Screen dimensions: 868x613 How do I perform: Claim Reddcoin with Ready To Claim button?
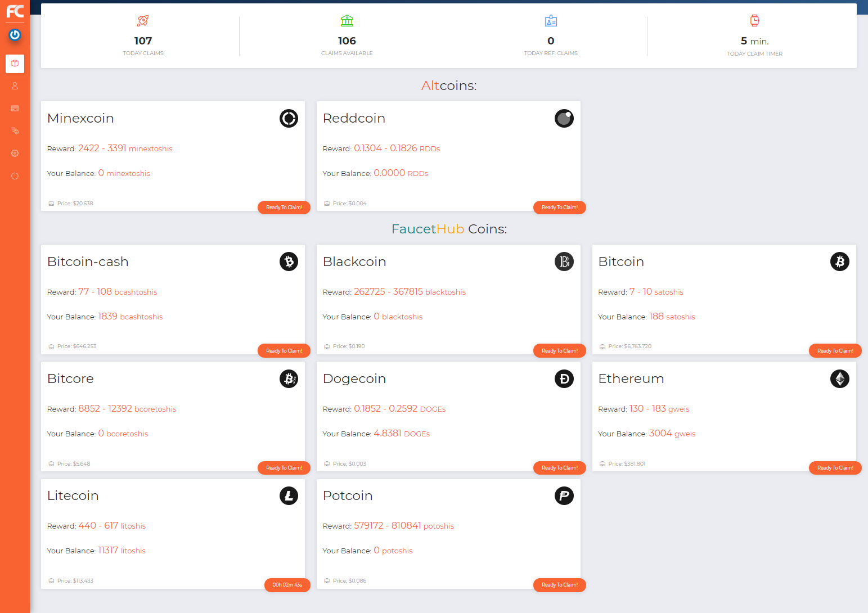[x=560, y=208]
